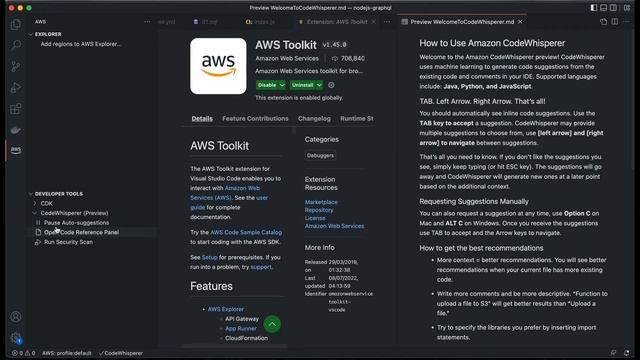Select the AWS icon in activity bar

(x=16, y=150)
